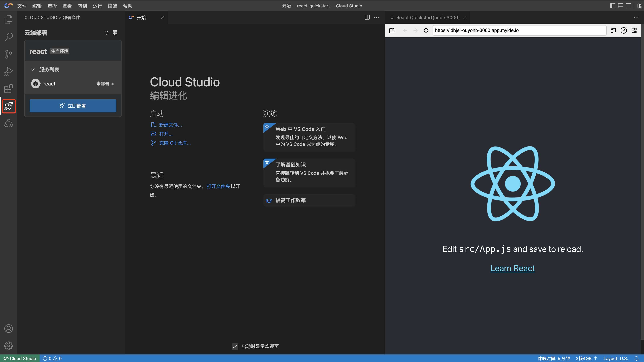Select the cloud deploy rocket icon

click(x=9, y=106)
